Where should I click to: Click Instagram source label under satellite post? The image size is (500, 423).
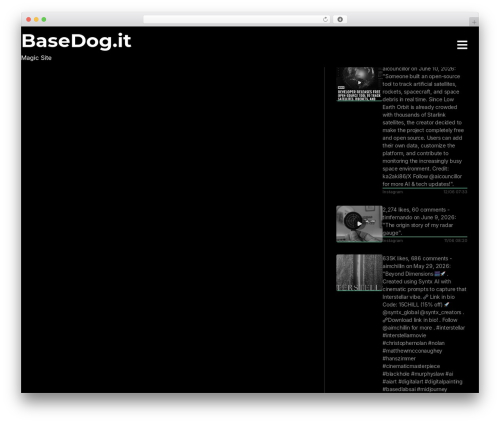pyautogui.click(x=393, y=192)
